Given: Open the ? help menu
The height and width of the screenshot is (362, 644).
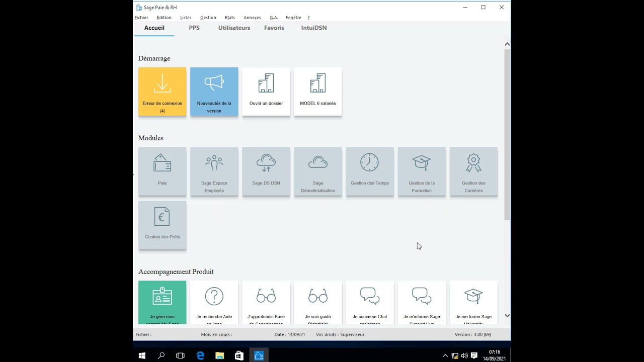Looking at the screenshot, I should 308,18.
